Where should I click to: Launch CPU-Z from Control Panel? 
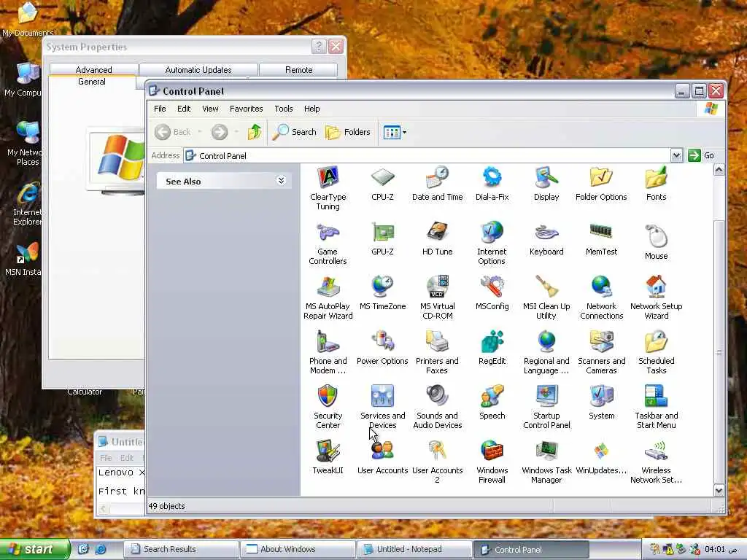[x=382, y=184]
